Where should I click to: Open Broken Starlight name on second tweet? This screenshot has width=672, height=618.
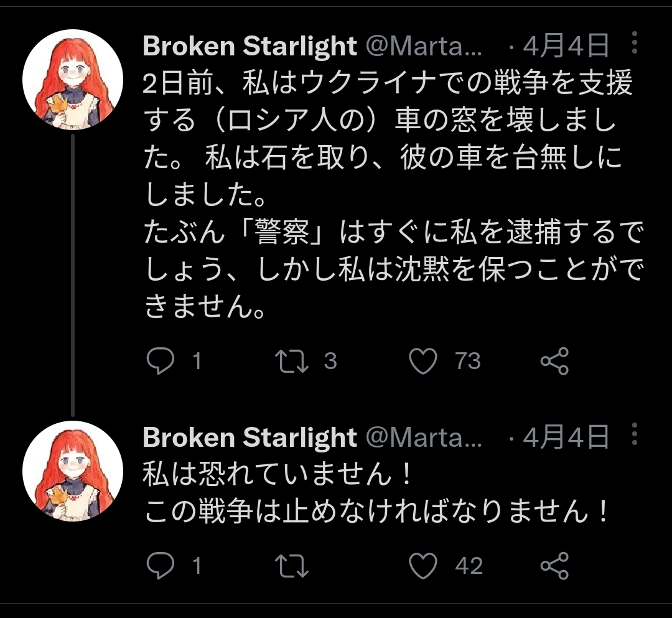[250, 438]
